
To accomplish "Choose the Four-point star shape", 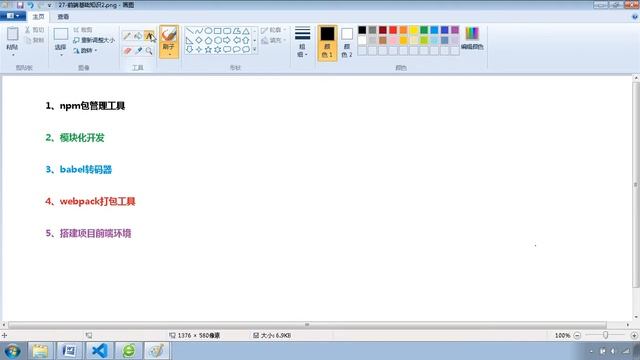I will 199,50.
